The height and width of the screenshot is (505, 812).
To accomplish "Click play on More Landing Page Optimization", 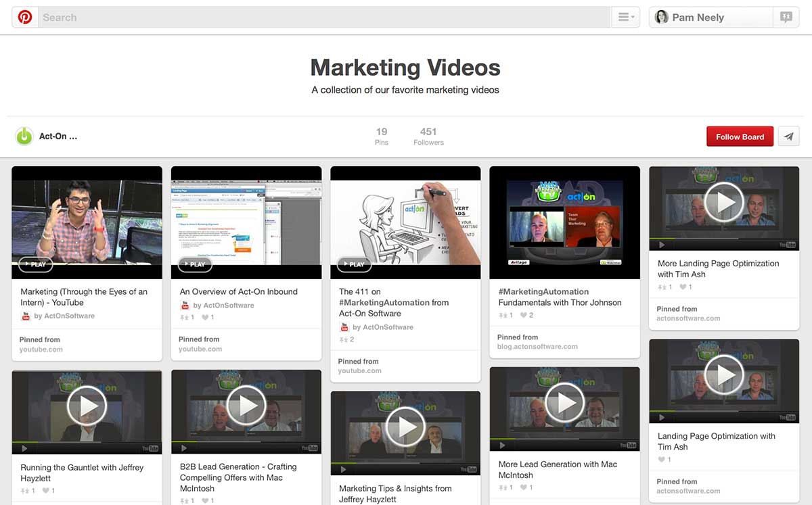I will (x=724, y=202).
